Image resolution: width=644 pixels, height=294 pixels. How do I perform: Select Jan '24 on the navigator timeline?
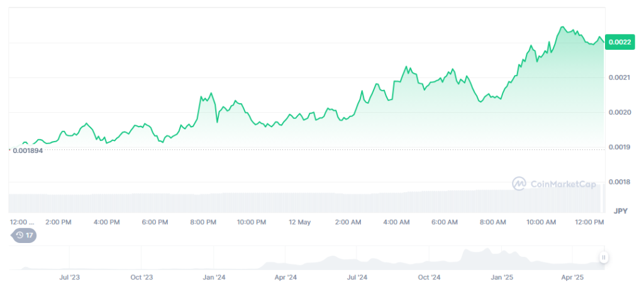[x=214, y=277]
